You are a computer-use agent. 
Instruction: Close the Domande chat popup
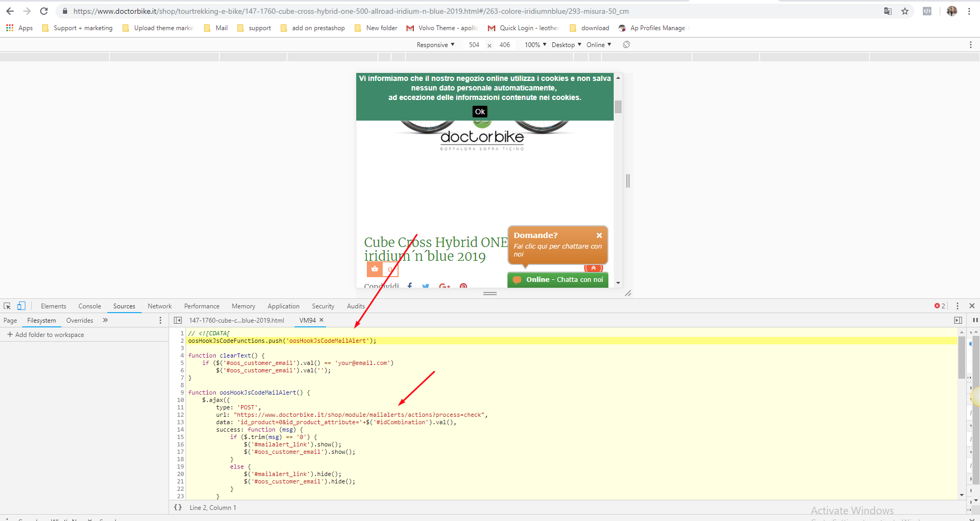coord(599,235)
